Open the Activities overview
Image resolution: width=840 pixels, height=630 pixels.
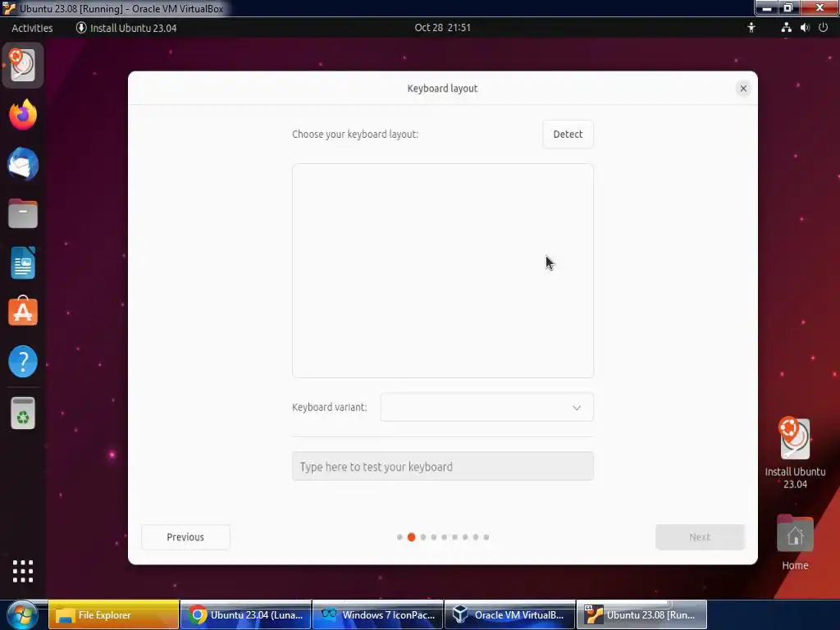point(32,28)
